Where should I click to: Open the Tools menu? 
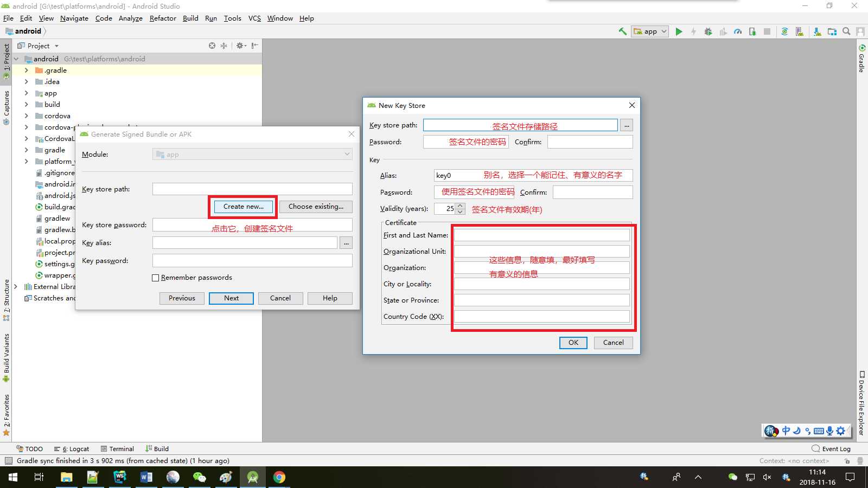pos(233,18)
